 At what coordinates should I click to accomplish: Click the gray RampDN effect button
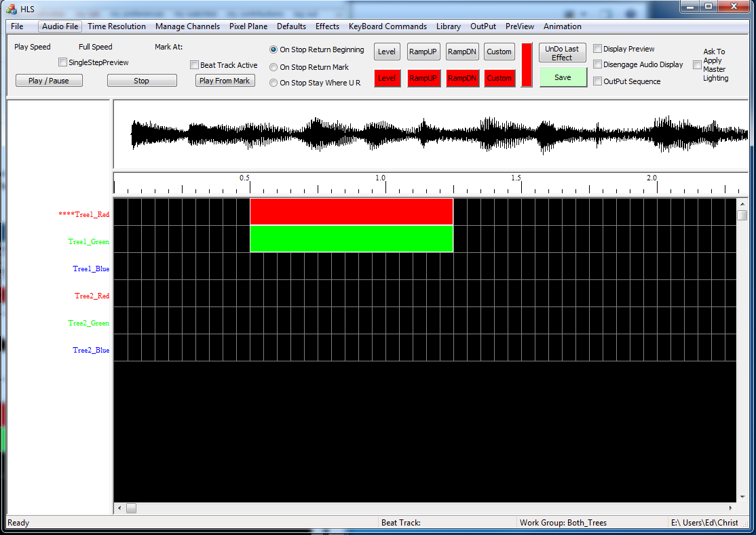[x=462, y=52]
